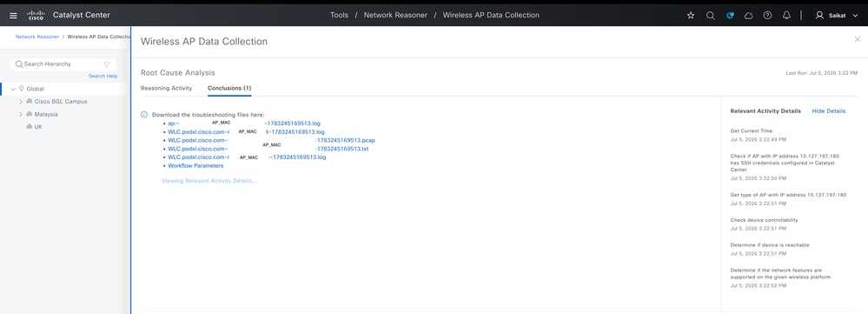Open the hamburger navigation menu
The height and width of the screenshot is (314, 868).
(13, 16)
